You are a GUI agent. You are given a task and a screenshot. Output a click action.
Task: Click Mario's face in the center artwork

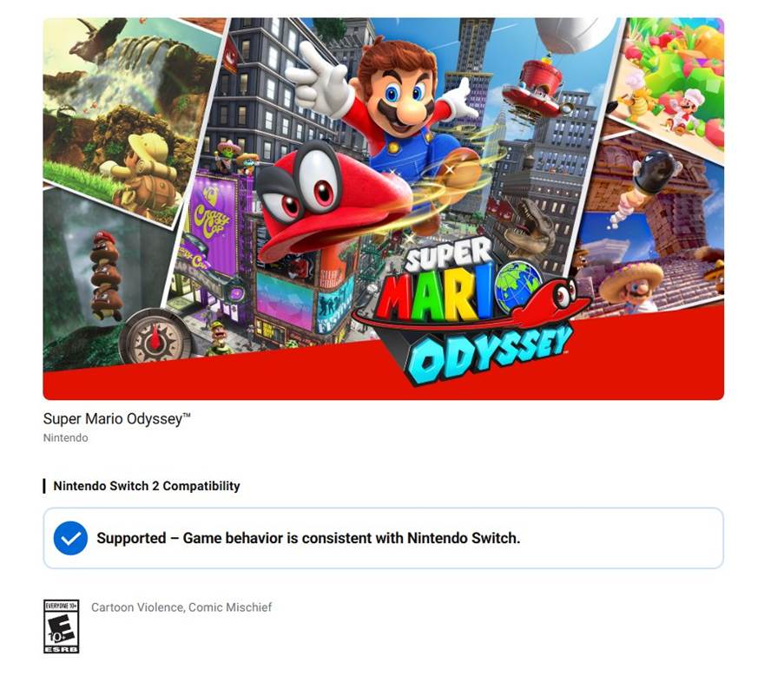[x=400, y=95]
